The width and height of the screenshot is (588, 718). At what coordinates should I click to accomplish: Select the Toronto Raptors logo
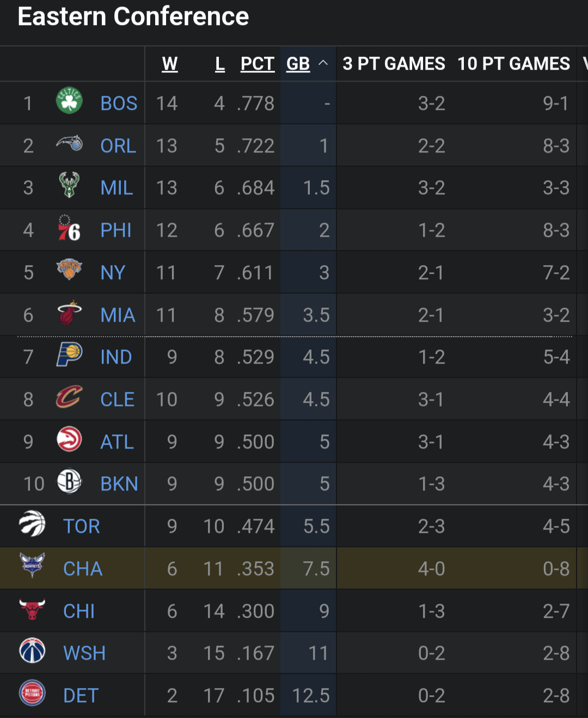(32, 524)
